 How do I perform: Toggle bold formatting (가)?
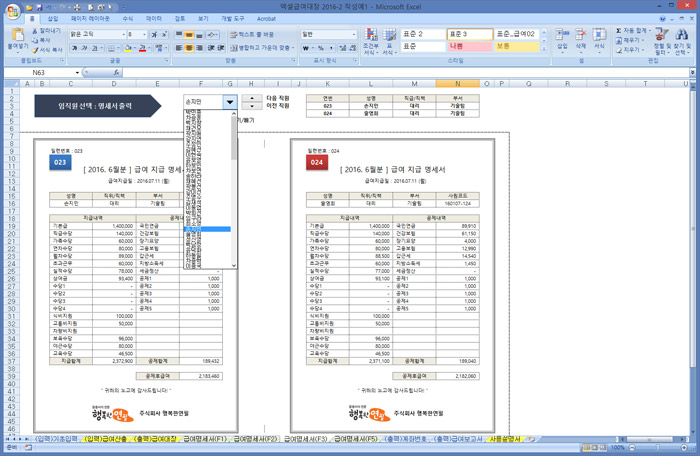pyautogui.click(x=75, y=48)
